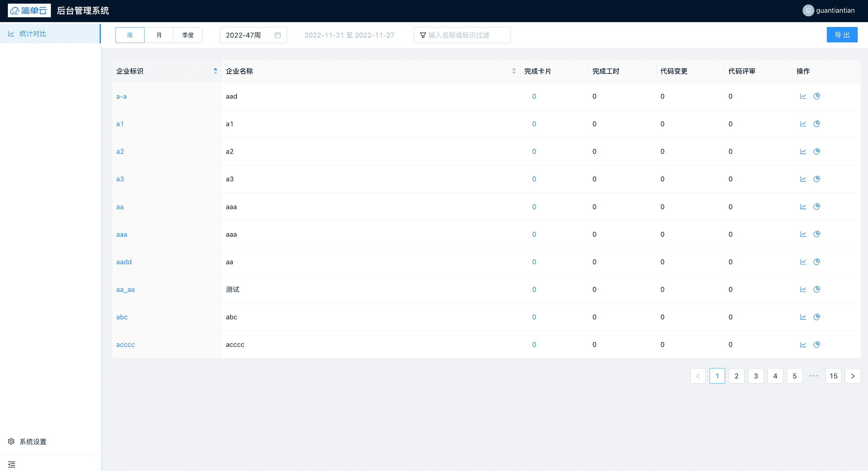Viewport: 868px width, 471px height.
Task: Open pie chart for aadd row
Action: (x=817, y=262)
